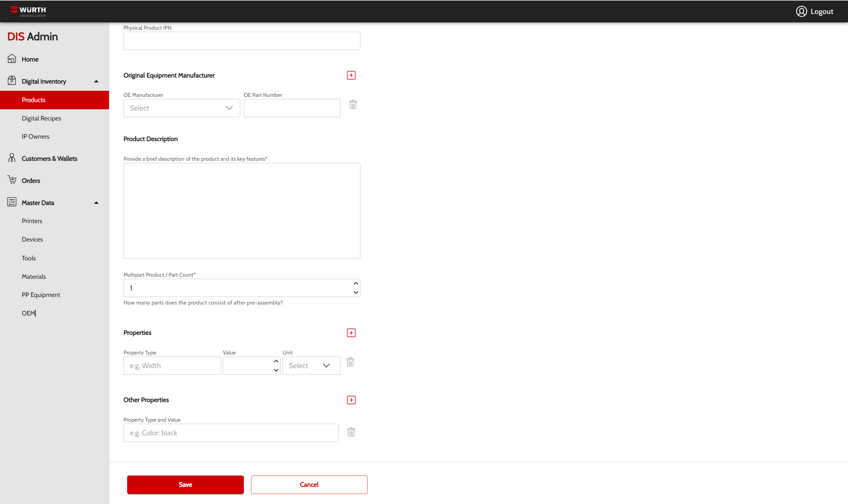Image resolution: width=848 pixels, height=504 pixels.
Task: Open the Printers master data page
Action: point(32,221)
